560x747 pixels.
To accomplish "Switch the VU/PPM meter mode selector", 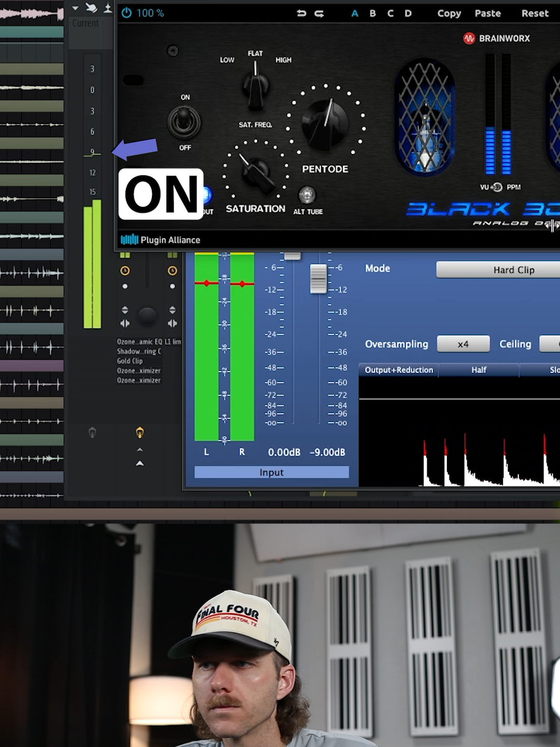I will (497, 187).
